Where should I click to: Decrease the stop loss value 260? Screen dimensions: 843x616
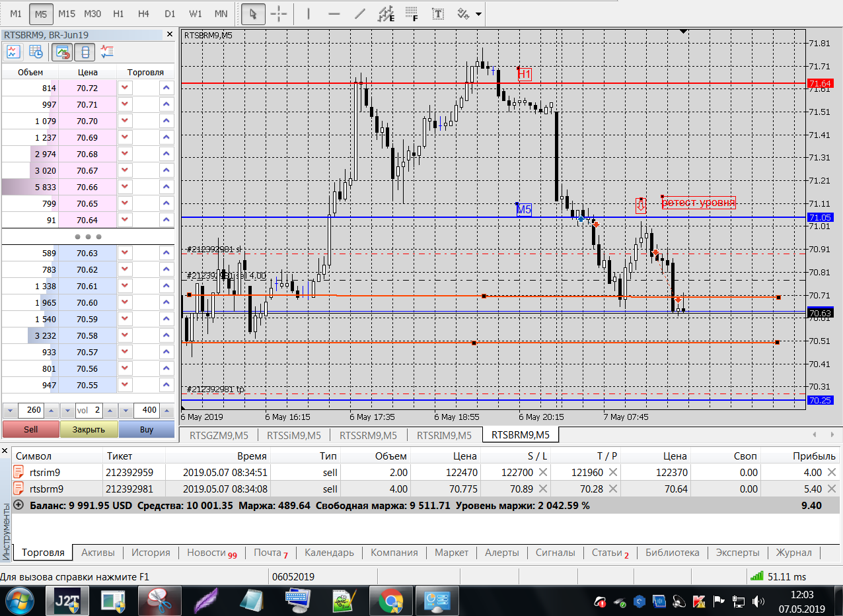[x=10, y=410]
